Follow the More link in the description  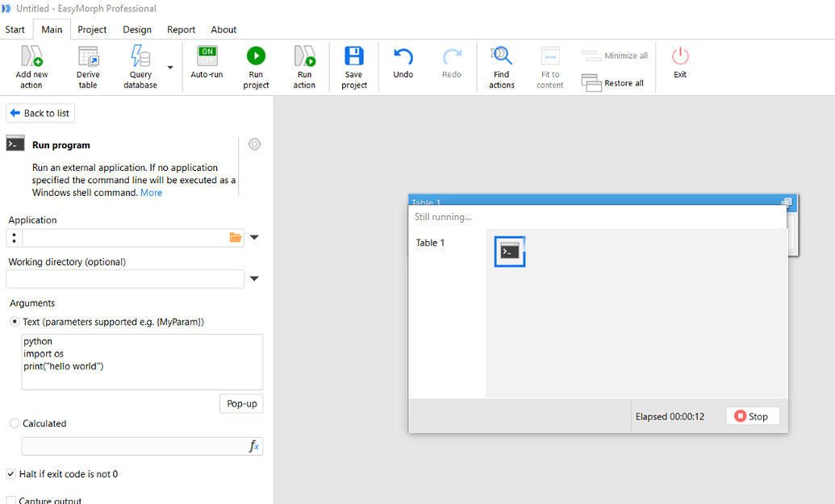coord(151,193)
